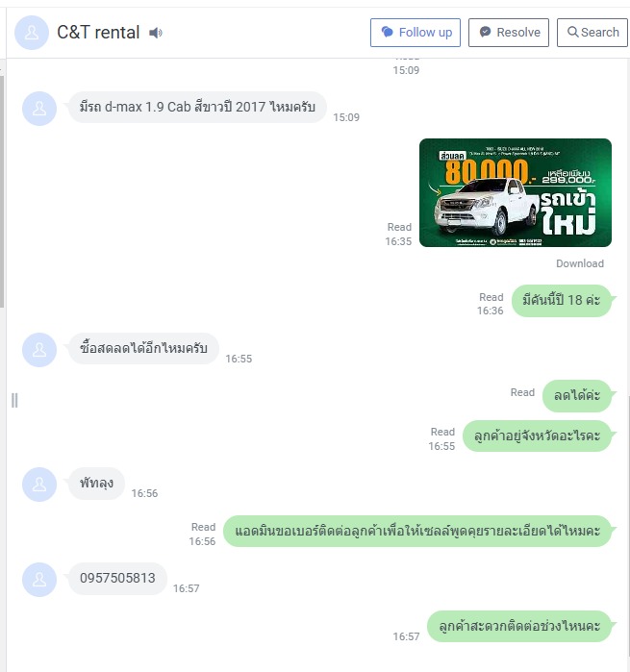Open Search in the chat

pyautogui.click(x=592, y=33)
